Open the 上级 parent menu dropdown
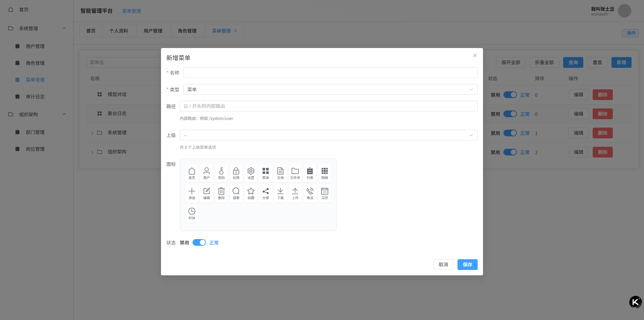Image resolution: width=644 pixels, height=320 pixels. pos(329,135)
